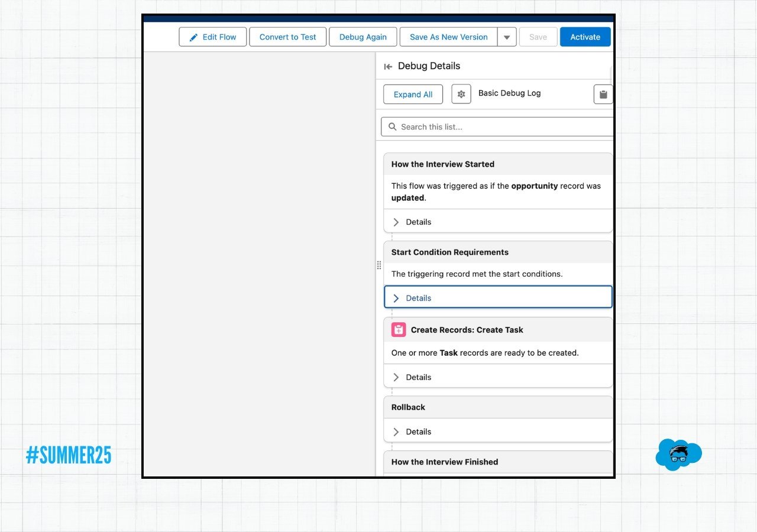
Task: Click the Expand All button
Action: [413, 95]
